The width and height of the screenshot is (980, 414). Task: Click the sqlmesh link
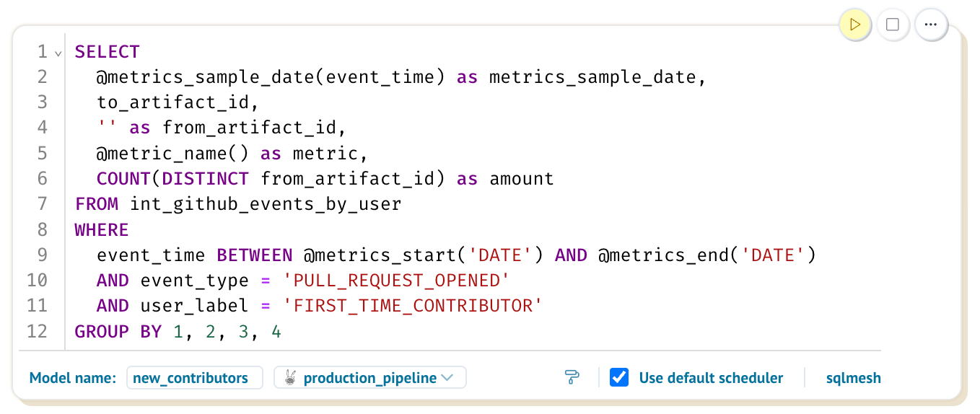(853, 378)
